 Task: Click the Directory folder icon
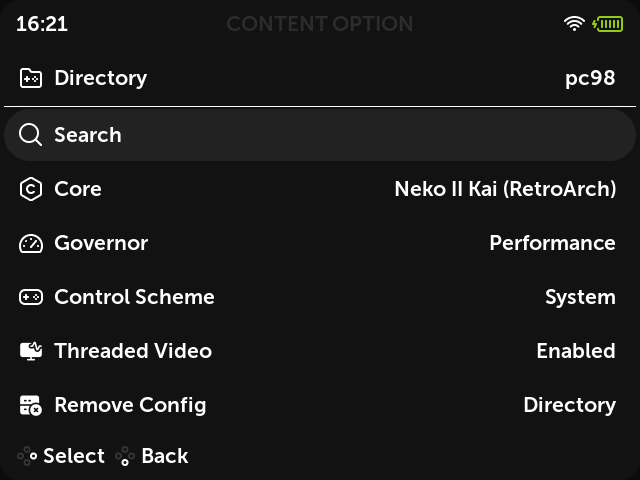pyautogui.click(x=31, y=78)
